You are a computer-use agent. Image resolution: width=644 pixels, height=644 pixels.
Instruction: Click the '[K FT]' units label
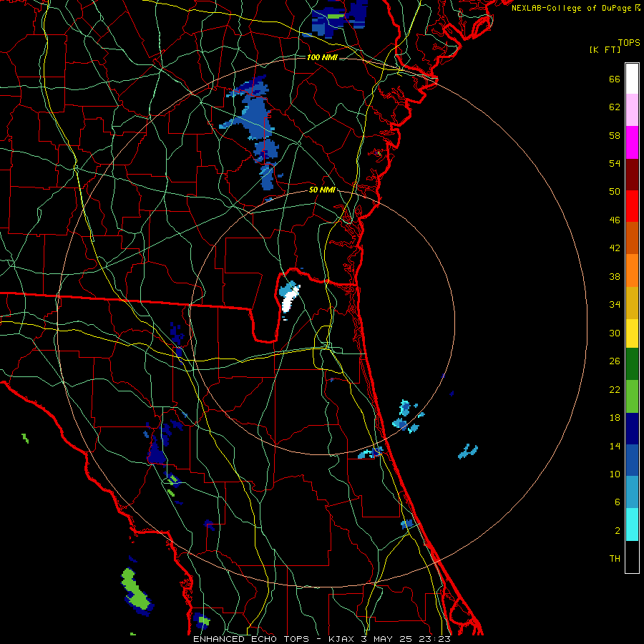(605, 50)
